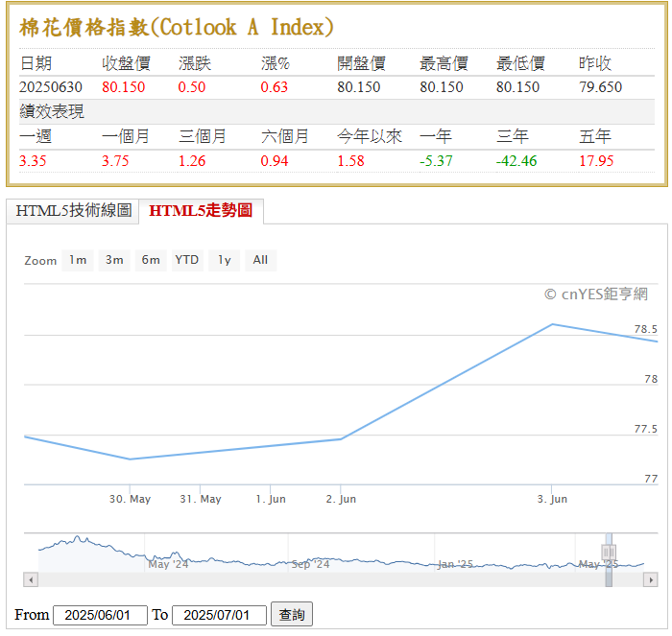Click the 開盤價 column header

pyautogui.click(x=361, y=63)
